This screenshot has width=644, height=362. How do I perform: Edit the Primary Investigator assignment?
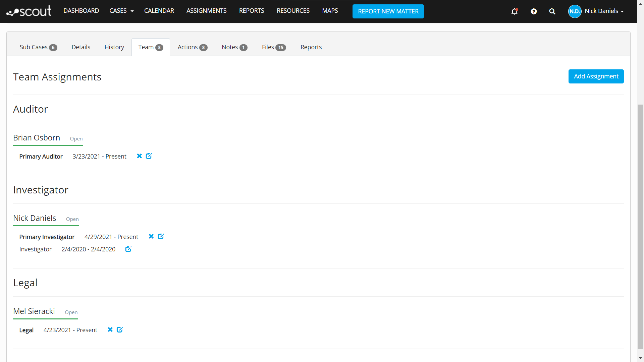pyautogui.click(x=161, y=237)
